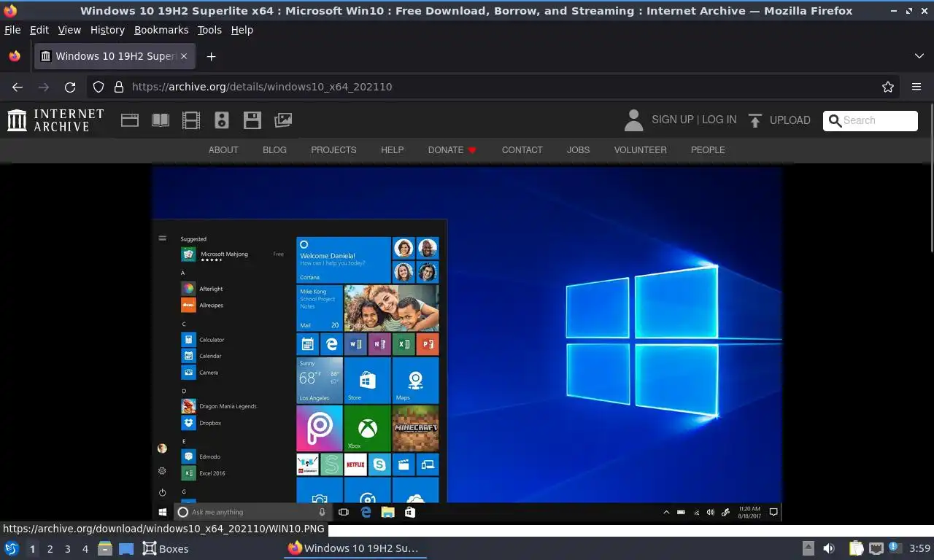Select the Windows 10 19H2 Superlite tab
Image resolution: width=934 pixels, height=560 pixels.
(x=115, y=56)
